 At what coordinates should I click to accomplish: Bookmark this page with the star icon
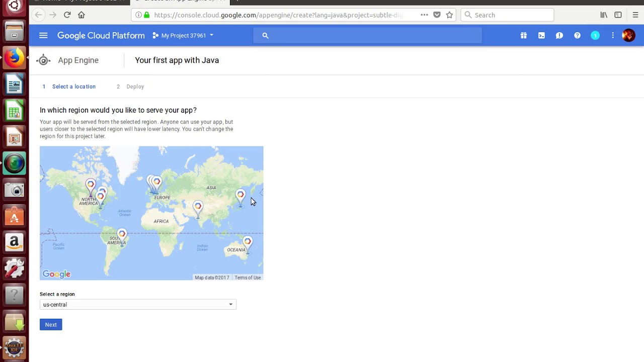pyautogui.click(x=449, y=15)
